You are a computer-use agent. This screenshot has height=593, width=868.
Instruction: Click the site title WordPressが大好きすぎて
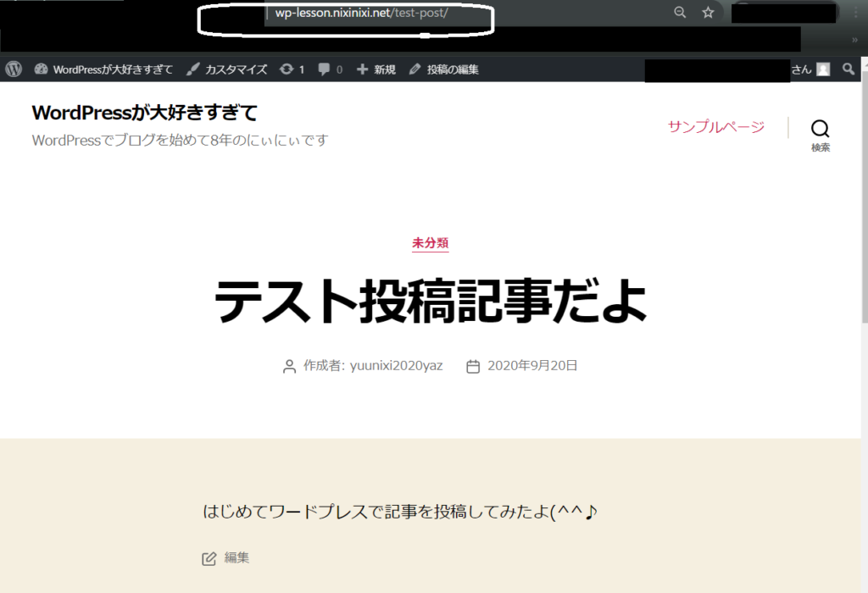pyautogui.click(x=144, y=113)
